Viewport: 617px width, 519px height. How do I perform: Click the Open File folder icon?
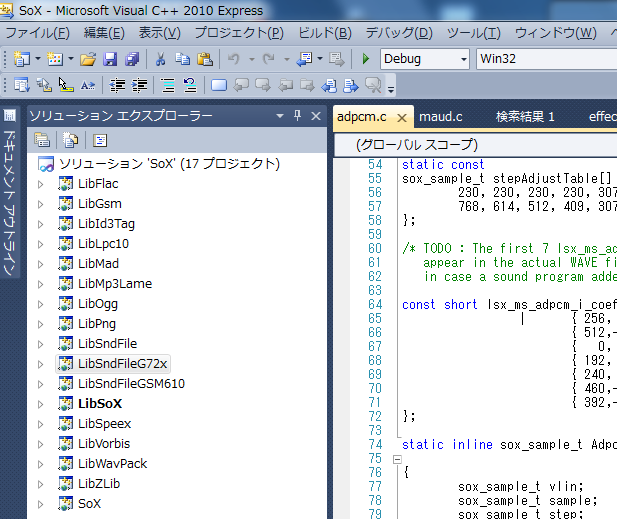coord(88,59)
